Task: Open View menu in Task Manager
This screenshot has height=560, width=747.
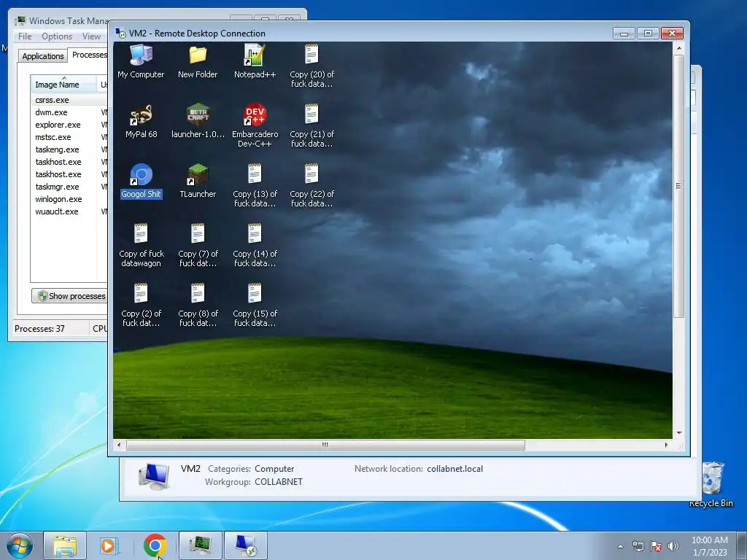Action: coord(91,36)
